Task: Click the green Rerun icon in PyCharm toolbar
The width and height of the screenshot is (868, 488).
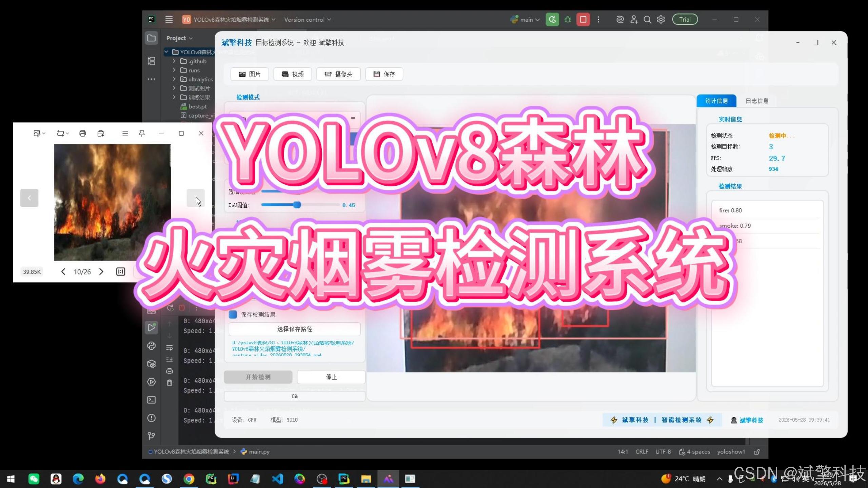Action: point(552,20)
